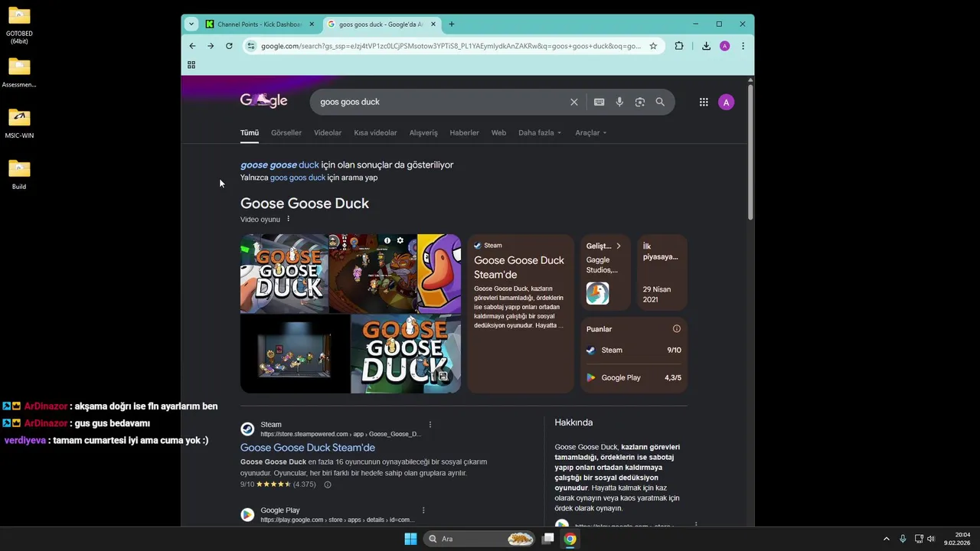Screen dimensions: 980x551
Task: Search only for goos goos duck
Action: click(x=298, y=178)
